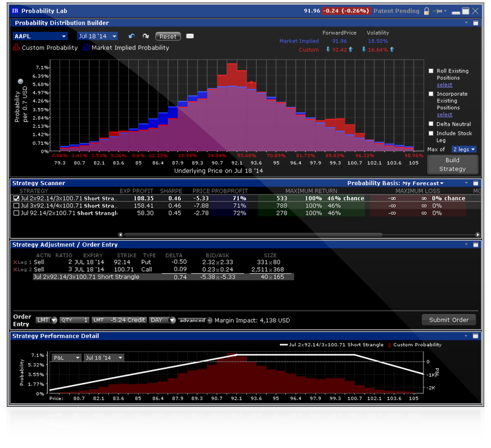Undo the last probability distribution change

pos(131,37)
